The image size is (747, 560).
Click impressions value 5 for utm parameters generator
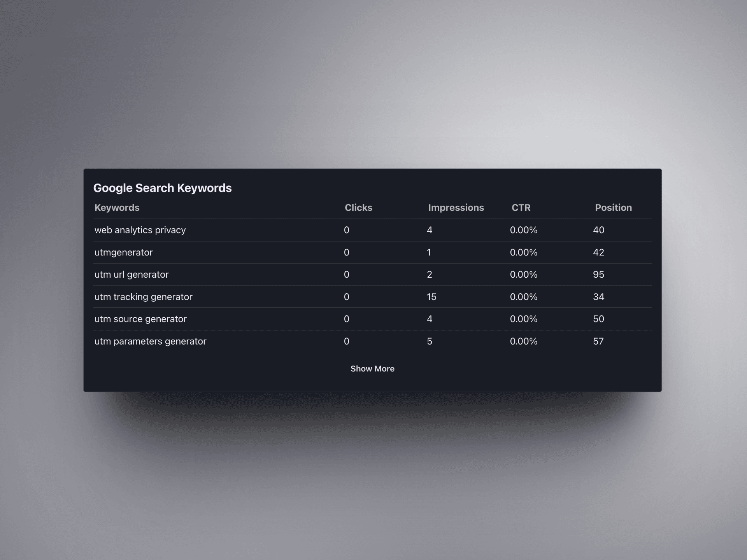(x=430, y=341)
